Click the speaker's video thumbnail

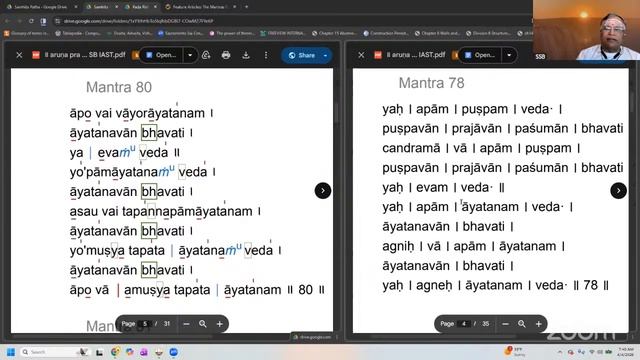pyautogui.click(x=586, y=30)
